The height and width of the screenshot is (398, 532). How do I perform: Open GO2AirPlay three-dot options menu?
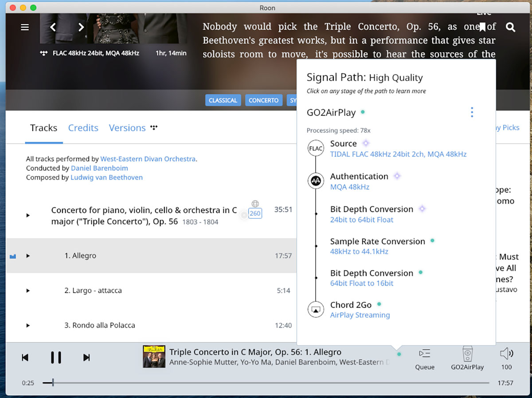[472, 112]
